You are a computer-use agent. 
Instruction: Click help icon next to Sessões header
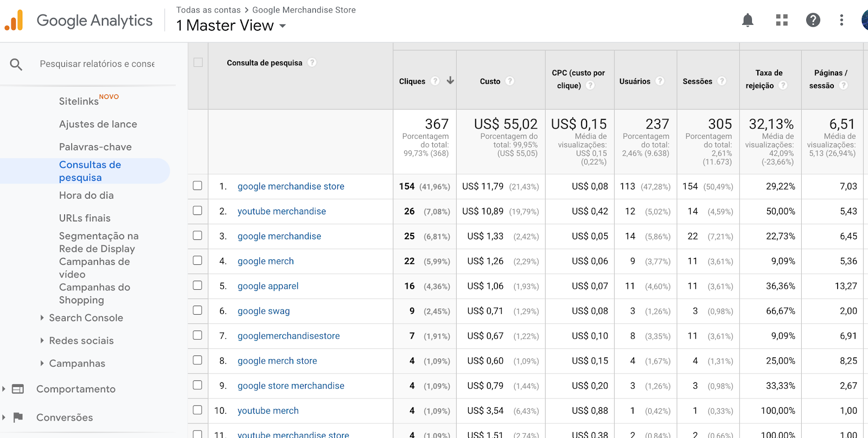pyautogui.click(x=722, y=81)
